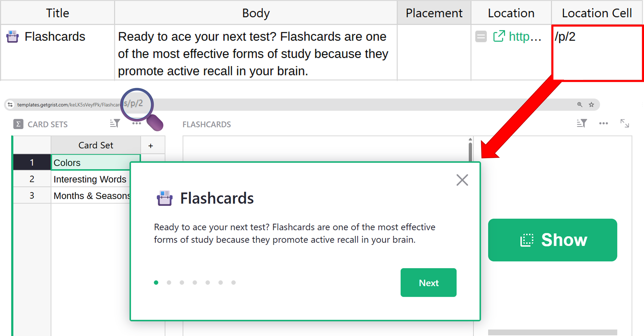
Task: Open the external link icon in Location
Action: (499, 37)
